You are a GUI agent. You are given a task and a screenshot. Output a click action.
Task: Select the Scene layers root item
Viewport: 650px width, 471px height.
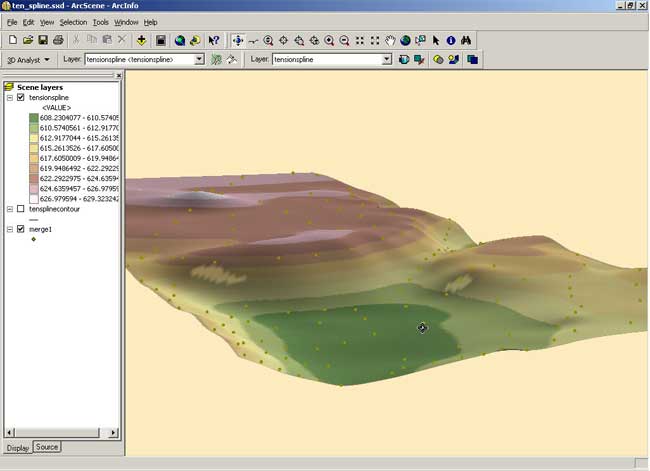coord(40,87)
